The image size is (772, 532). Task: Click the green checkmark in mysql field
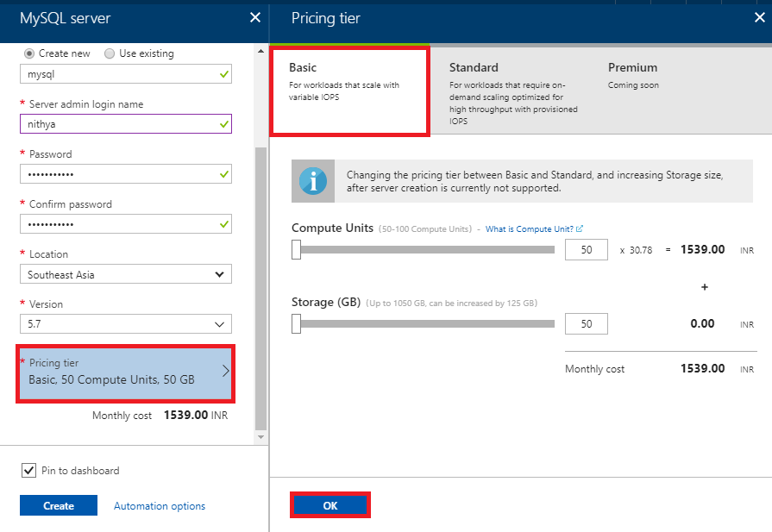(222, 74)
